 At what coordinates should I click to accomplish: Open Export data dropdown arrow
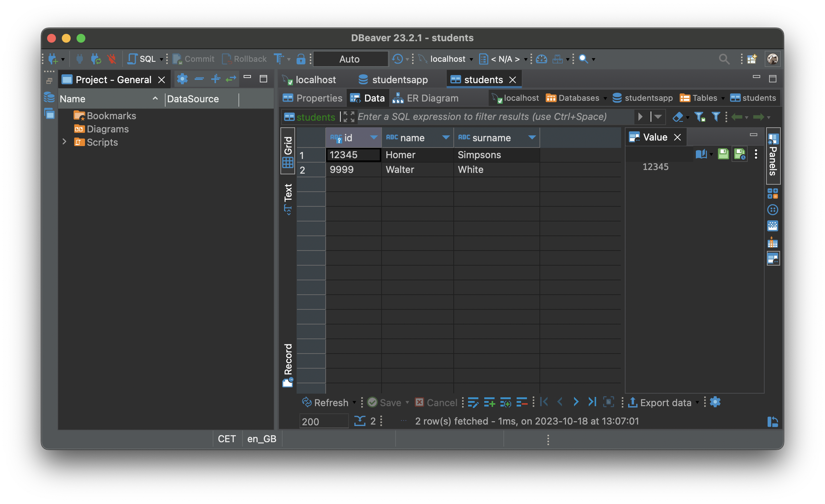[697, 403]
